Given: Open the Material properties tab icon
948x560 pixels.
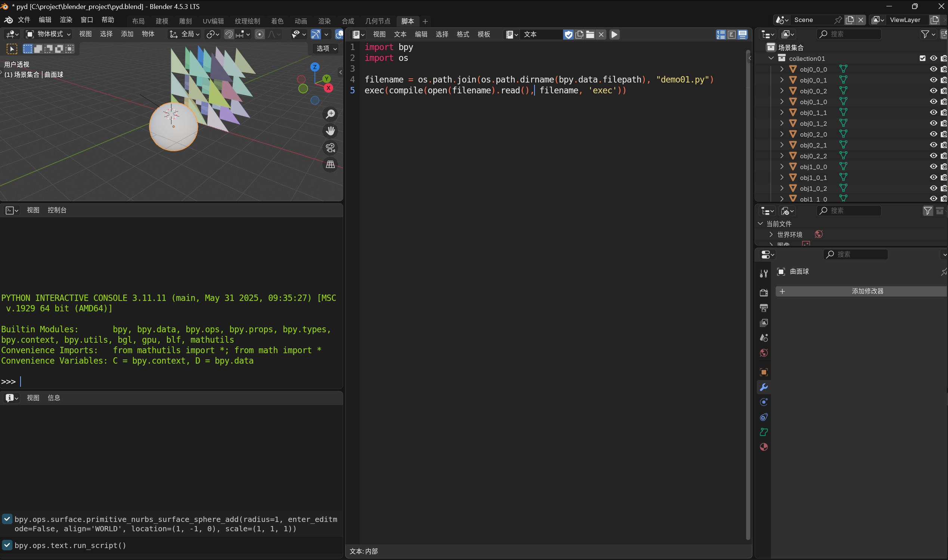Looking at the screenshot, I should point(763,447).
